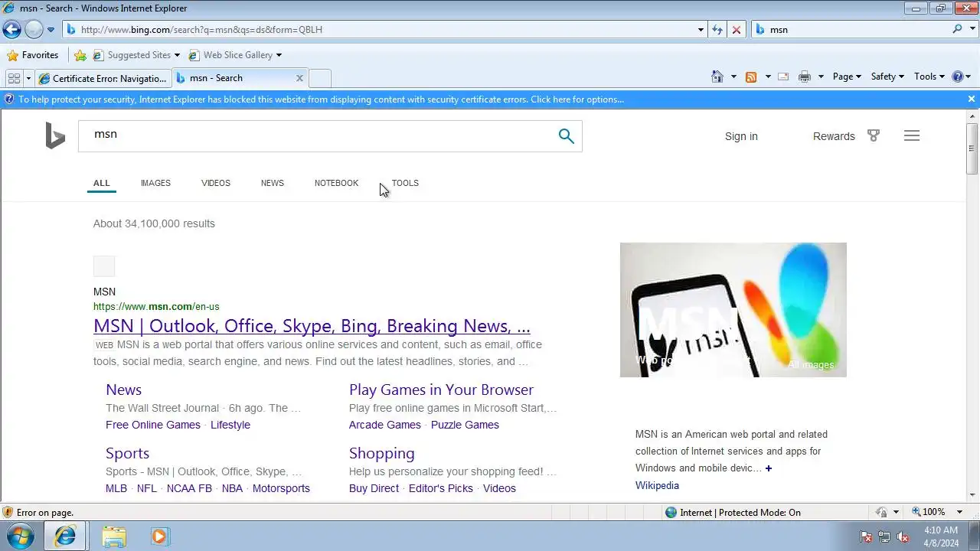Click the address bar URL field
Viewport: 980px width, 551px height.
[379, 30]
